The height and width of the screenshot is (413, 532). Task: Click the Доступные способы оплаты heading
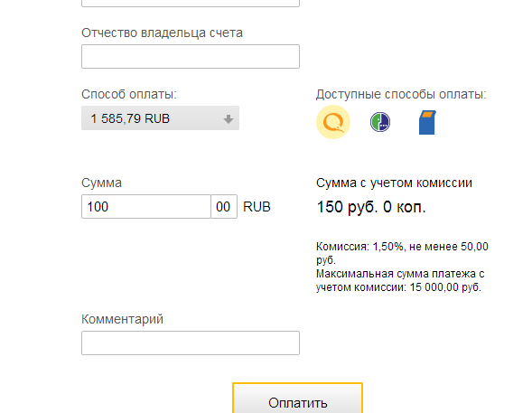[401, 94]
